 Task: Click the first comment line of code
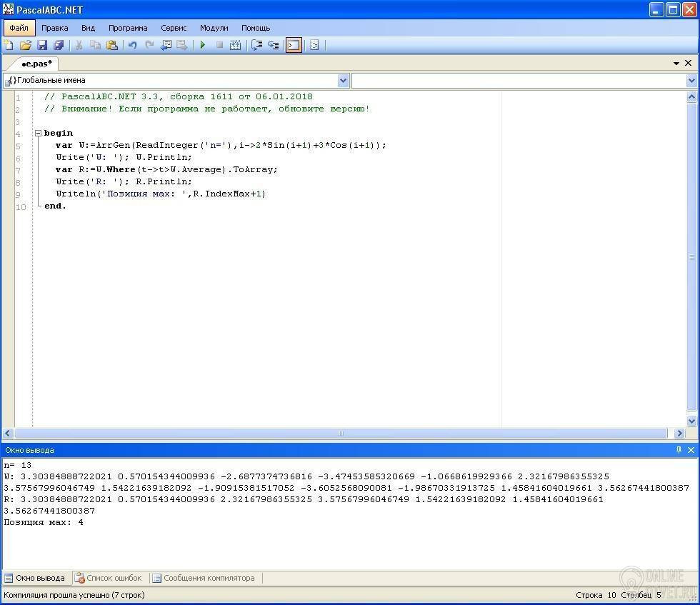click(179, 97)
